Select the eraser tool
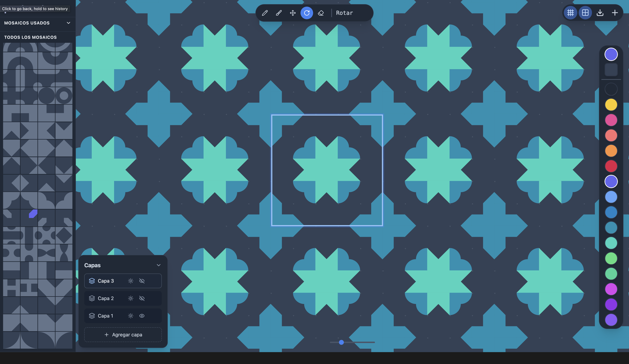This screenshot has height=364, width=629. pyautogui.click(x=321, y=13)
